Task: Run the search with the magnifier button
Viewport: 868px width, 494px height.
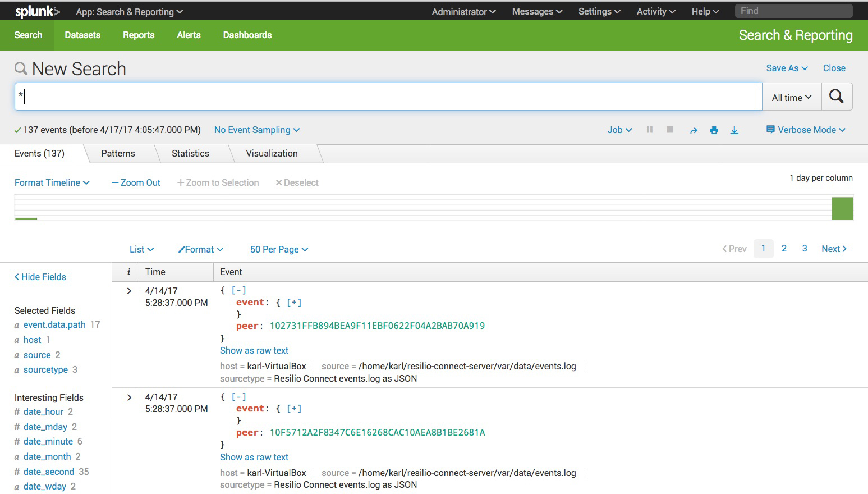Action: (837, 96)
